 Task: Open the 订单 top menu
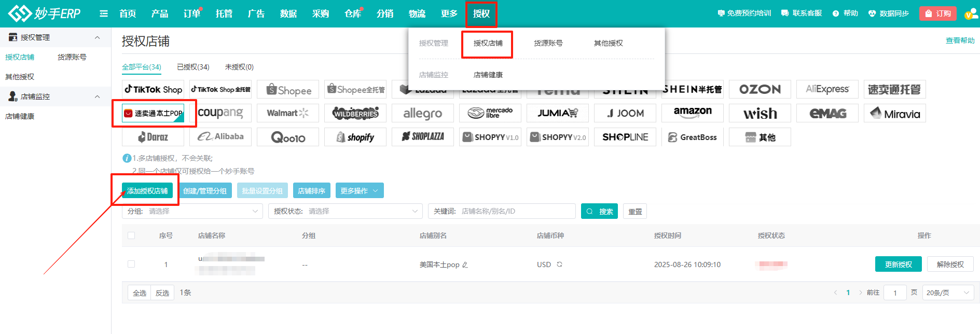192,13
